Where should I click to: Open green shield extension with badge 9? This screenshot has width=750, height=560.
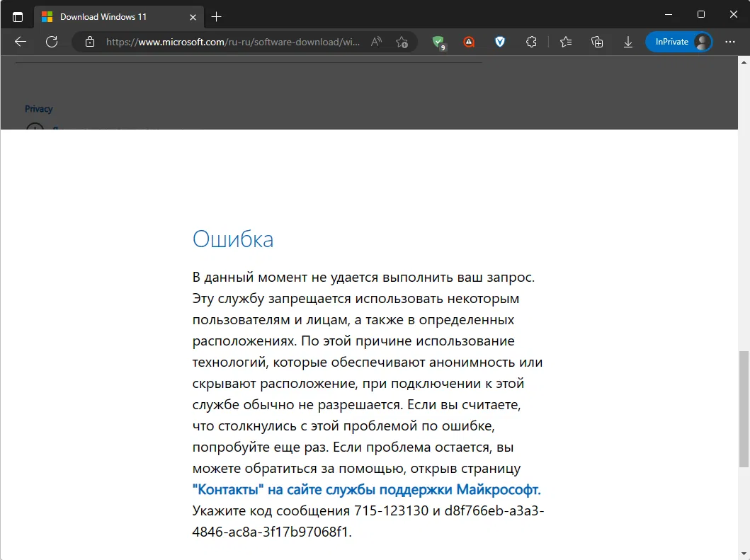pyautogui.click(x=438, y=42)
